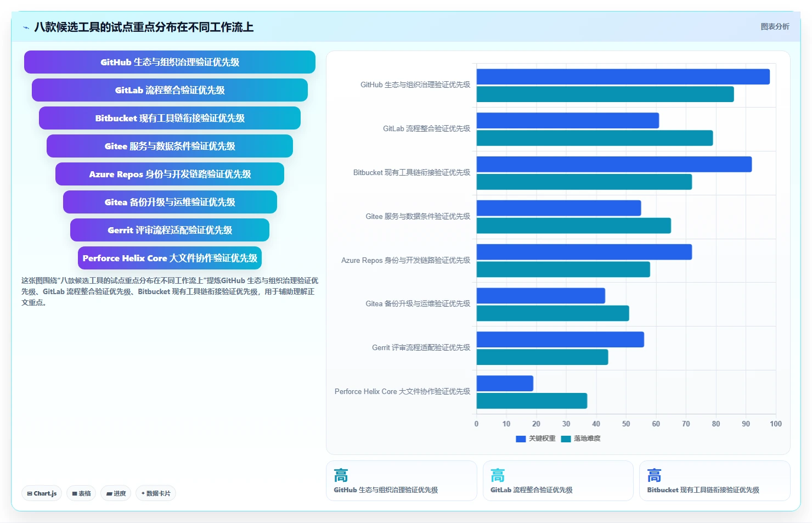Select the Gitee 服务与数据条件验证优先级 funnel bar

tap(170, 146)
